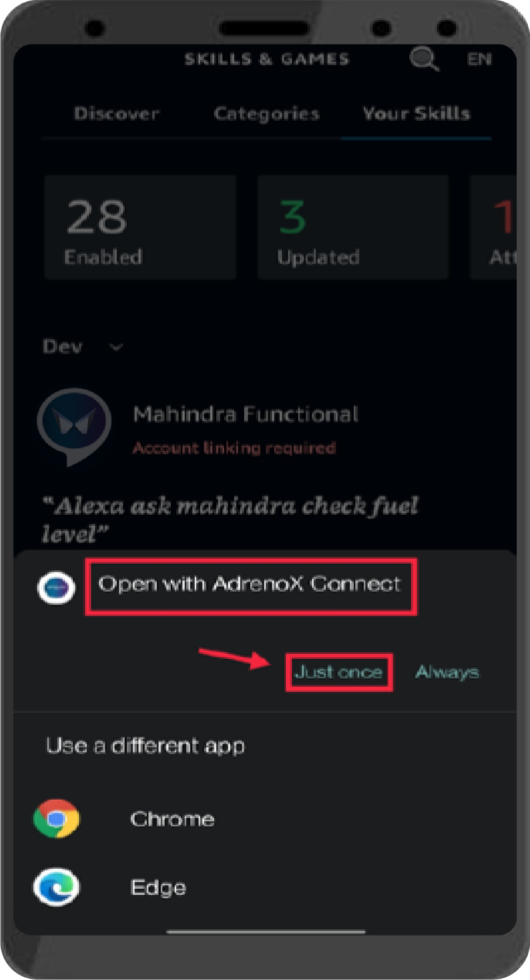Screen dimensions: 530x980
Task: Tap the AdrenoX Connect app icon
Action: pyautogui.click(x=56, y=588)
